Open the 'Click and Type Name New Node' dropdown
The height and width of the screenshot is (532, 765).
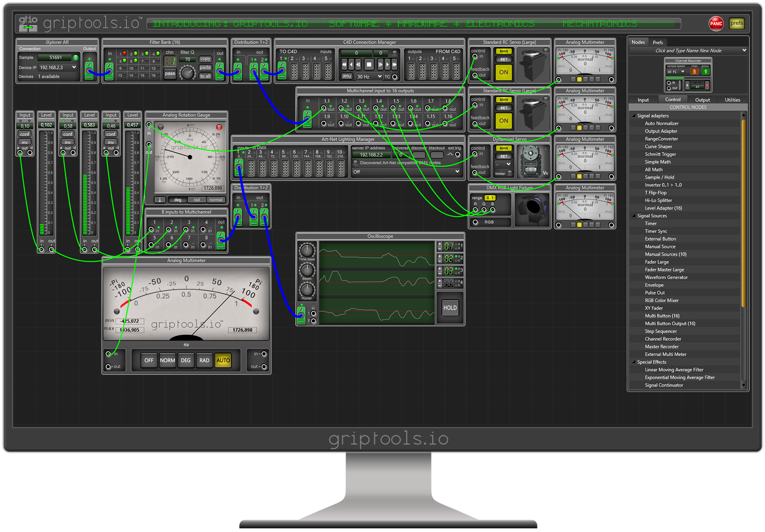coord(688,51)
